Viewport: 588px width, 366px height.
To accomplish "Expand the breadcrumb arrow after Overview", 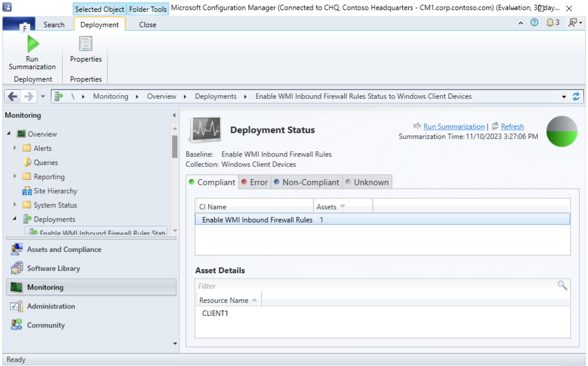I will 185,96.
